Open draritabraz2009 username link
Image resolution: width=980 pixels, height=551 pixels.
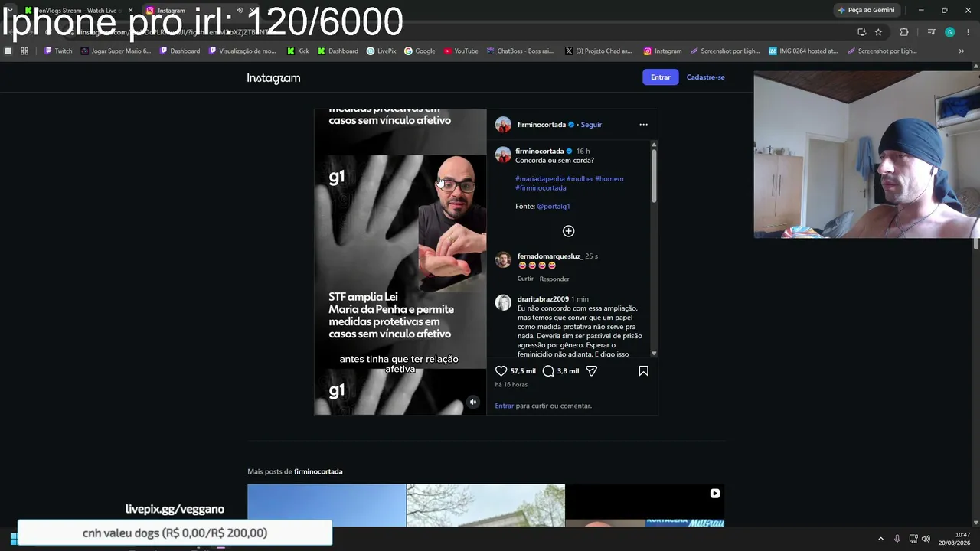[543, 299]
